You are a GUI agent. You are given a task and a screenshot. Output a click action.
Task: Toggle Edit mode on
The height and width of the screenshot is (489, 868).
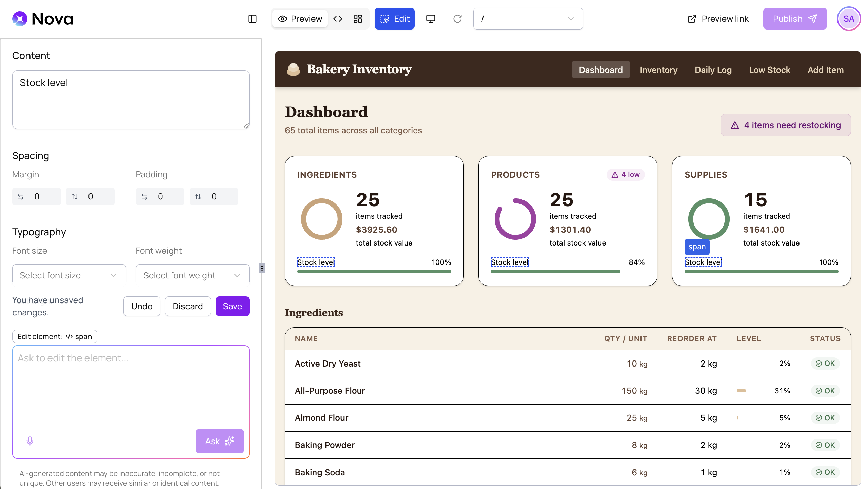[395, 19]
